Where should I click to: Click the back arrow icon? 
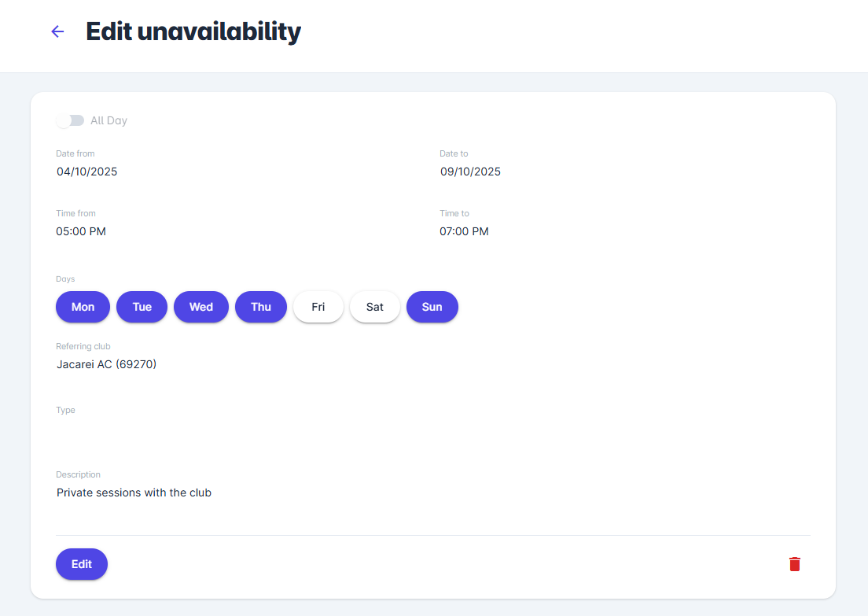[x=57, y=31]
